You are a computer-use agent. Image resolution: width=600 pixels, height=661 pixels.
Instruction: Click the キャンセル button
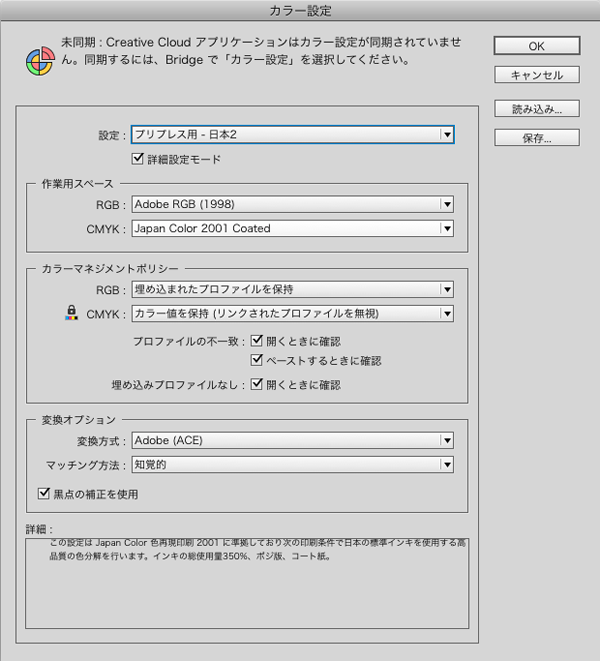[537, 75]
